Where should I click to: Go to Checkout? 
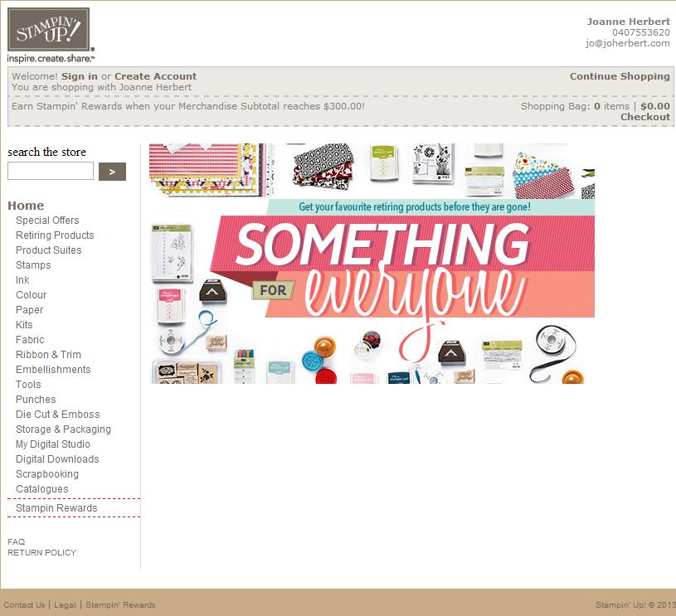[x=645, y=117]
